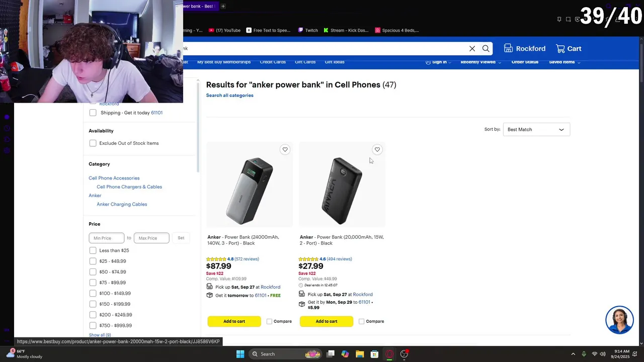The image size is (644, 362).
Task: Open Gift Cards menu item
Action: click(x=305, y=62)
